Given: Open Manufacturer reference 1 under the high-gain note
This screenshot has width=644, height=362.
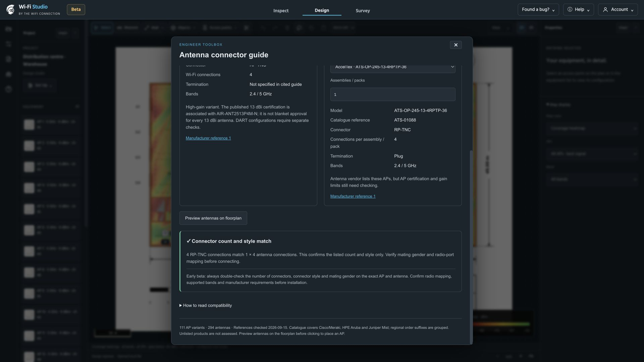Looking at the screenshot, I should (208, 138).
